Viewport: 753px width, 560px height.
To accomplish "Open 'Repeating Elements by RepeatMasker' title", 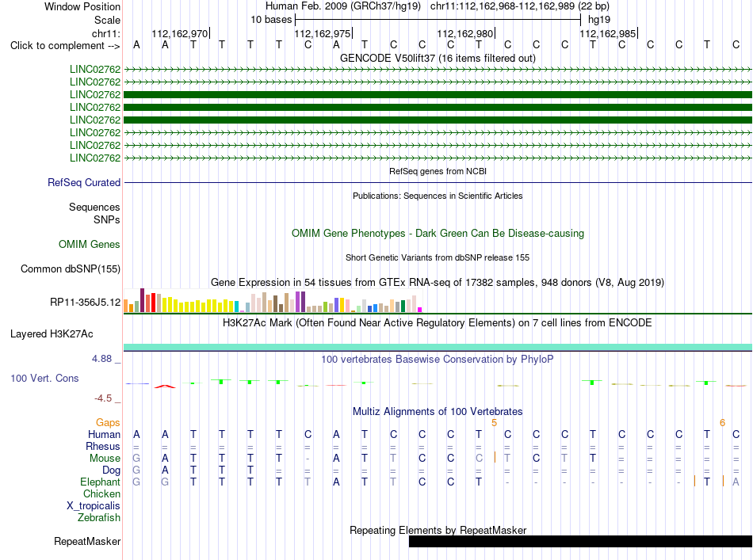I will tap(438, 530).
